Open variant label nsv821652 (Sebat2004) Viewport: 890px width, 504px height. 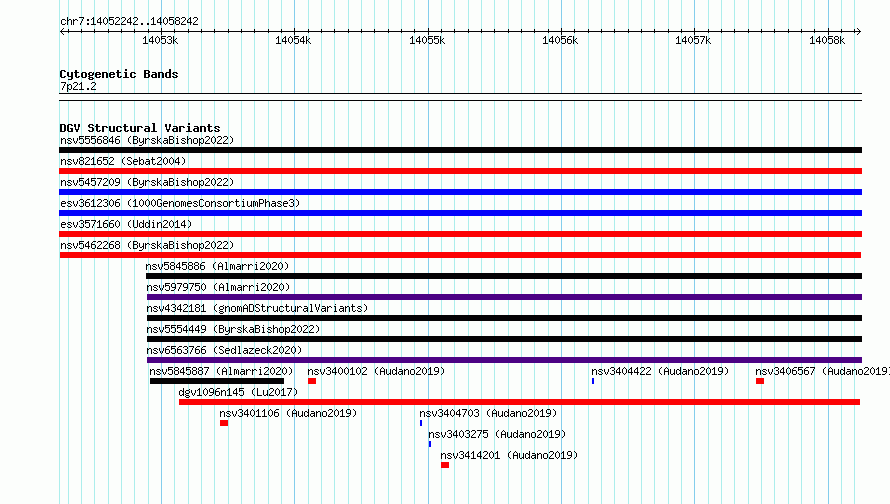123,161
